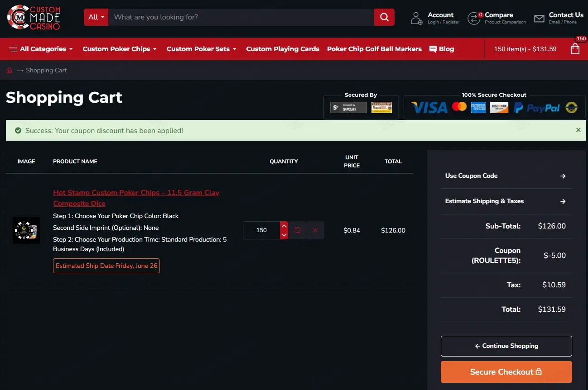Dismiss the coupon success alert
The width and height of the screenshot is (588, 390).
tap(578, 130)
